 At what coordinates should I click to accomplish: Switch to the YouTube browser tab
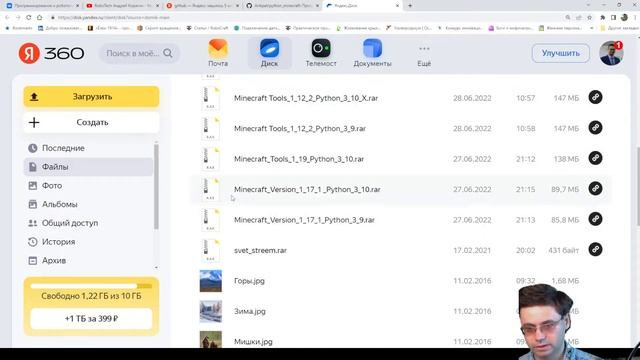122,6
